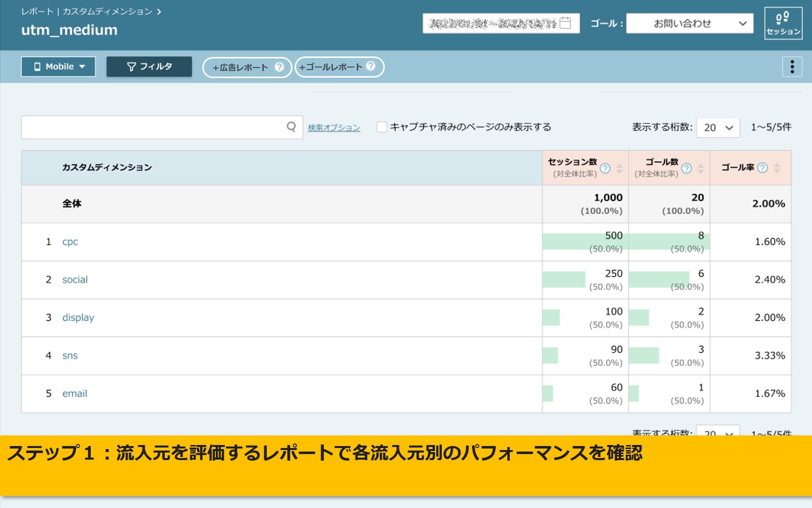Viewport: 812px width, 508px height.
Task: Open the display dimension row link
Action: coord(78,317)
